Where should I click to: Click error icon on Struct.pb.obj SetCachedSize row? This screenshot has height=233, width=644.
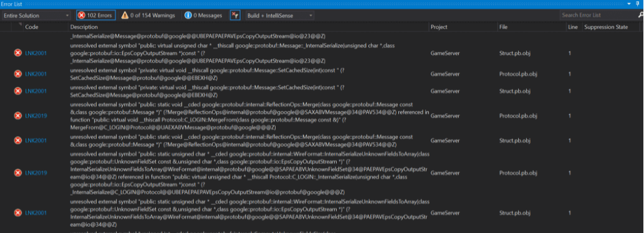[x=17, y=91]
